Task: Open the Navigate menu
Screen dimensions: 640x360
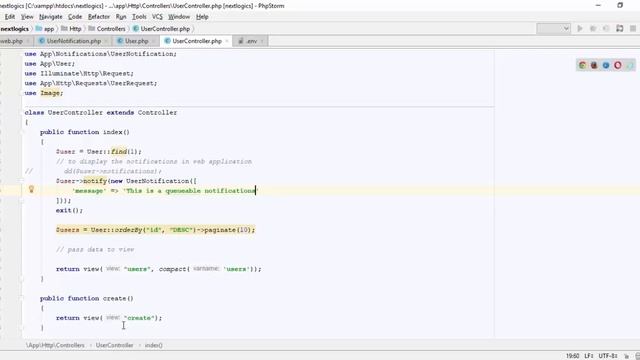Action: (x=51, y=17)
